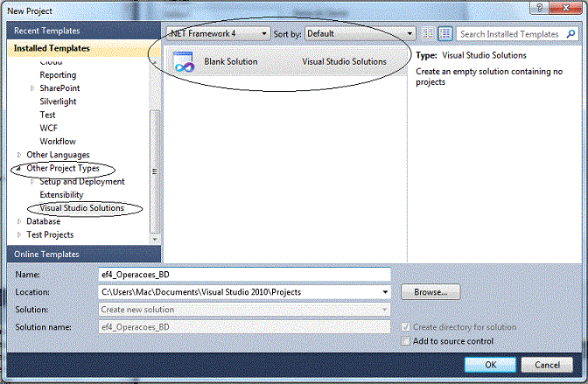
Task: Select Database in the templates tree
Action: pos(44,221)
